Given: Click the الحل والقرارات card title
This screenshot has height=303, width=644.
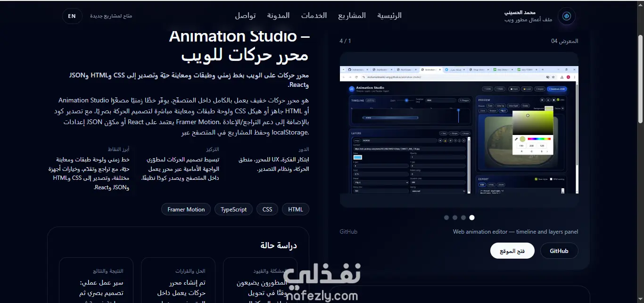Looking at the screenshot, I should (x=190, y=271).
